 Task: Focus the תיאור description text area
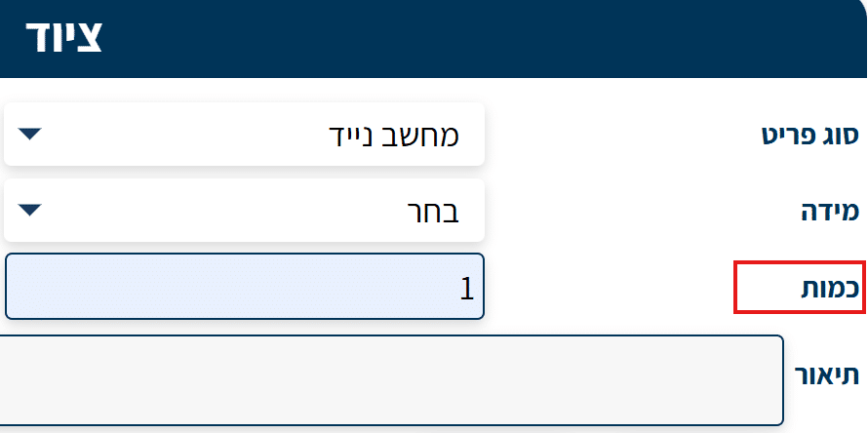pos(390,380)
